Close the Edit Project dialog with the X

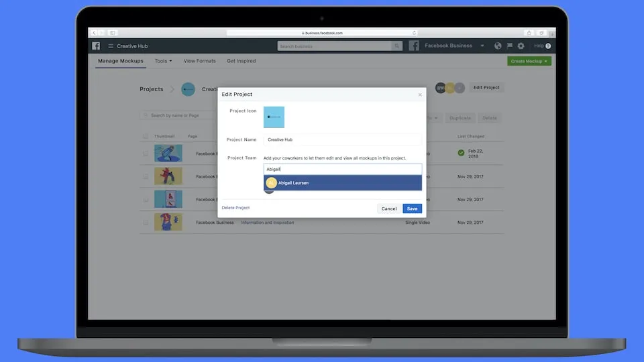(420, 95)
